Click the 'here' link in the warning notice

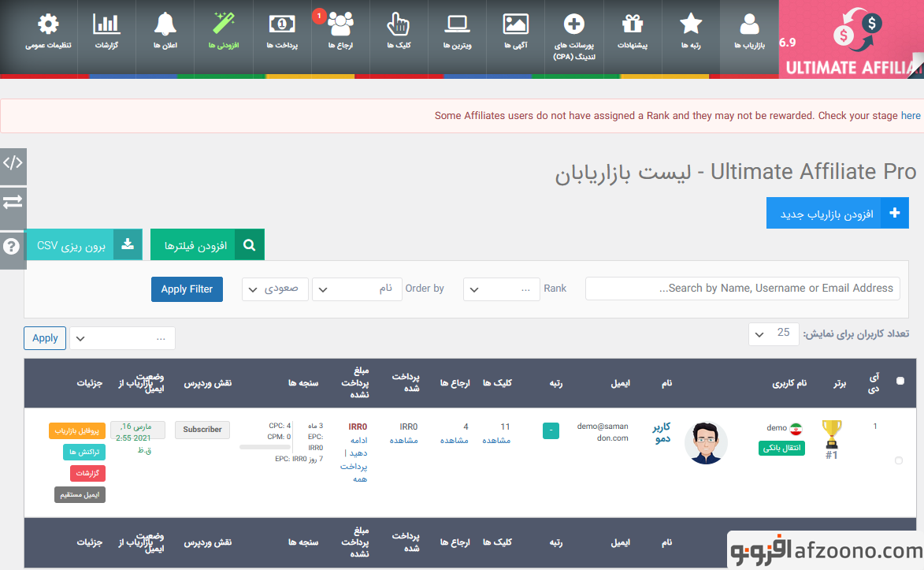click(x=911, y=116)
